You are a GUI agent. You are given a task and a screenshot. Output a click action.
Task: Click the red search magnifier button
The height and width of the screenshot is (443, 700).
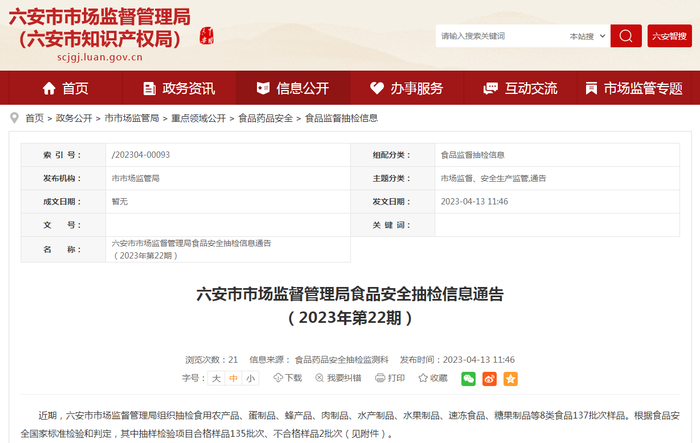[626, 36]
